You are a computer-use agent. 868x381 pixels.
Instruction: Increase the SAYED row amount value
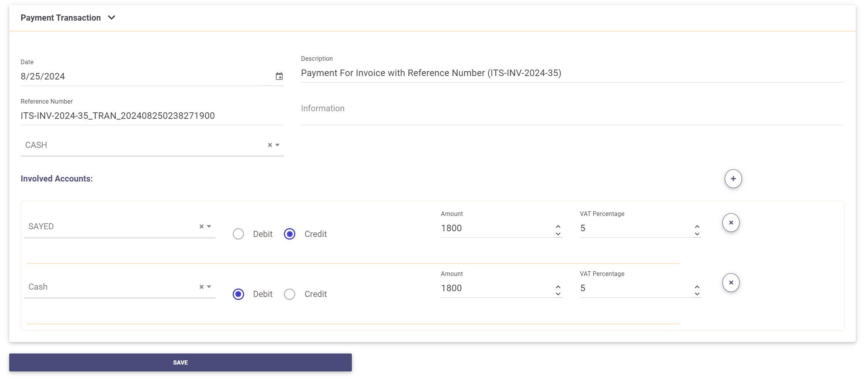pyautogui.click(x=558, y=226)
